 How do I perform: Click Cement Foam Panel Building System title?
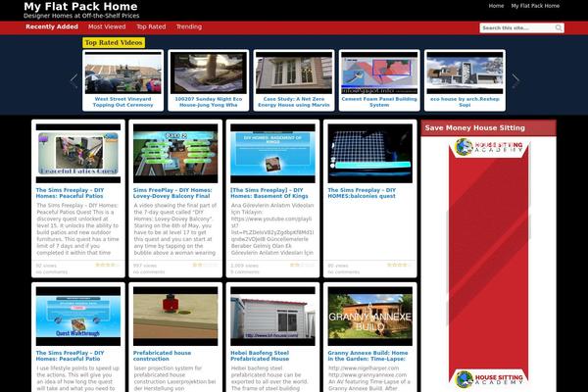click(x=379, y=102)
